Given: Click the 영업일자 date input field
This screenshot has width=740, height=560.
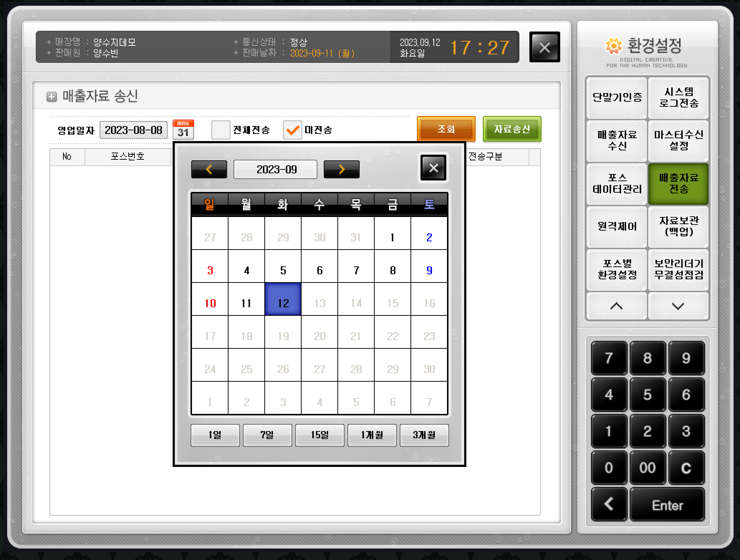Looking at the screenshot, I should click(134, 130).
